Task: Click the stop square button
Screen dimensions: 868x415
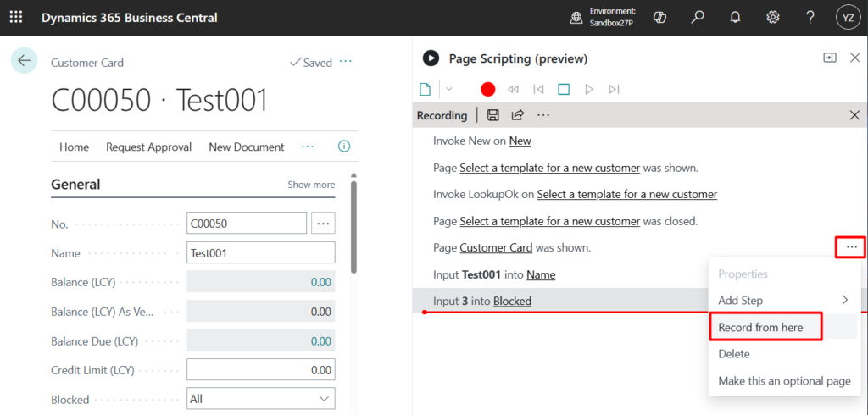Action: coord(564,89)
